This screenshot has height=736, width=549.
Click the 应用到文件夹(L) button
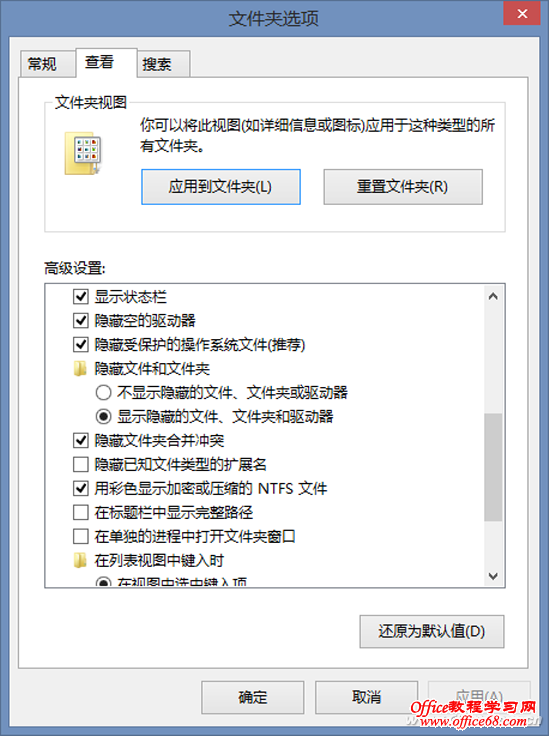coord(221,187)
